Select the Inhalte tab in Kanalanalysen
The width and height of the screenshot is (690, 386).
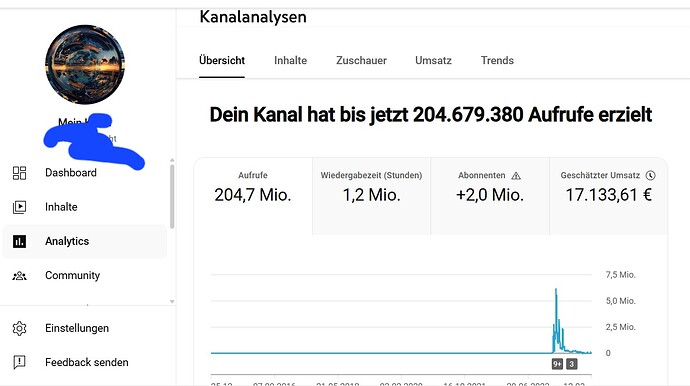[290, 60]
